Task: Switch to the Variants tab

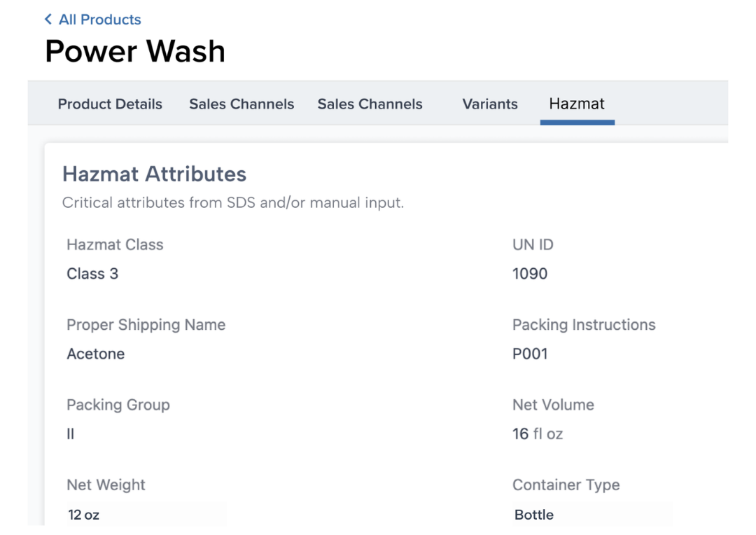Action: [x=490, y=104]
